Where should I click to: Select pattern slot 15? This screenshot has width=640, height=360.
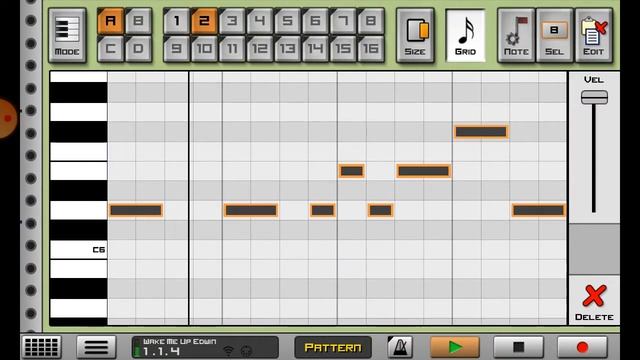[x=343, y=49]
